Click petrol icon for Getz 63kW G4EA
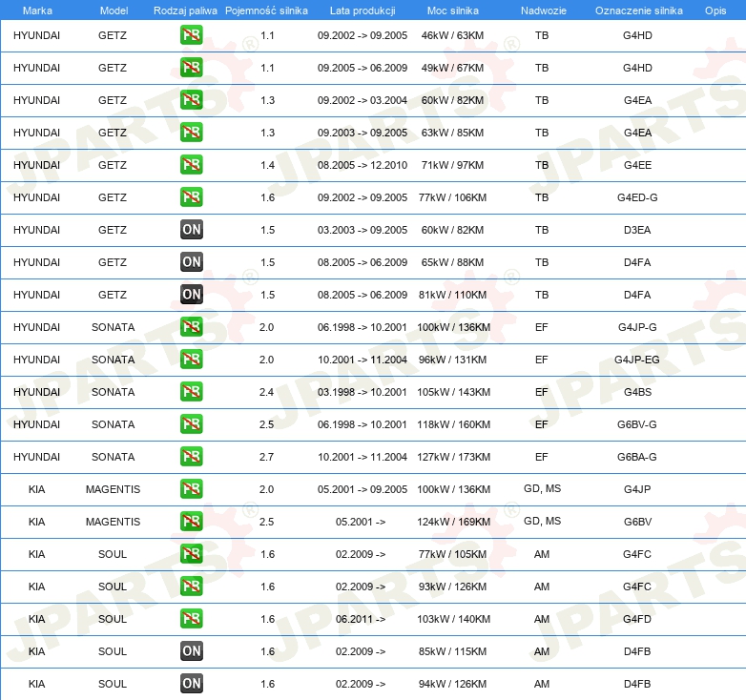 [x=191, y=133]
